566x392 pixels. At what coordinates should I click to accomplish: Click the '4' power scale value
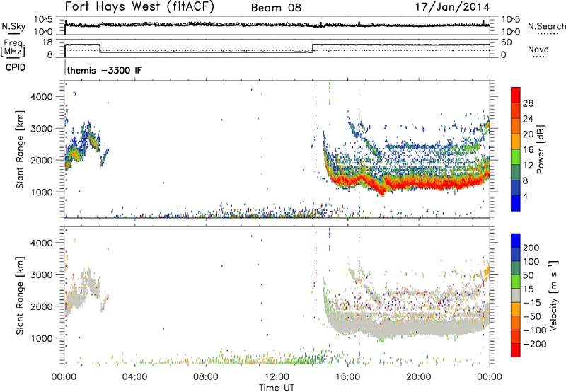pos(525,196)
